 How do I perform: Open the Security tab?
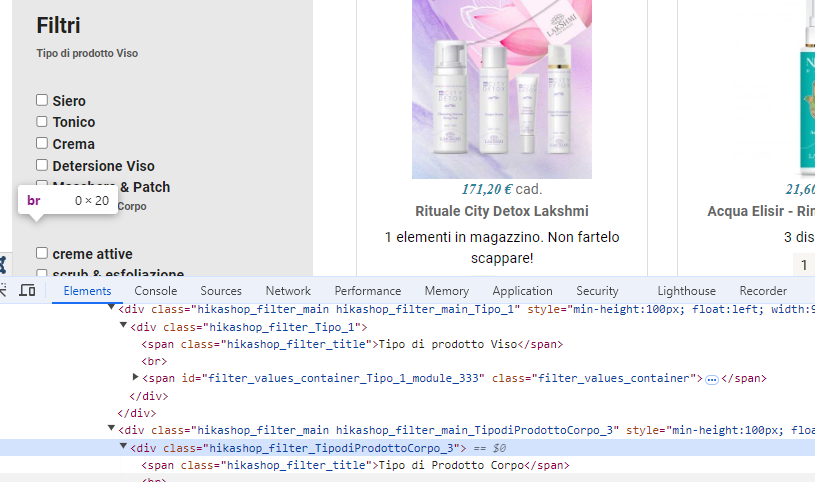(597, 291)
